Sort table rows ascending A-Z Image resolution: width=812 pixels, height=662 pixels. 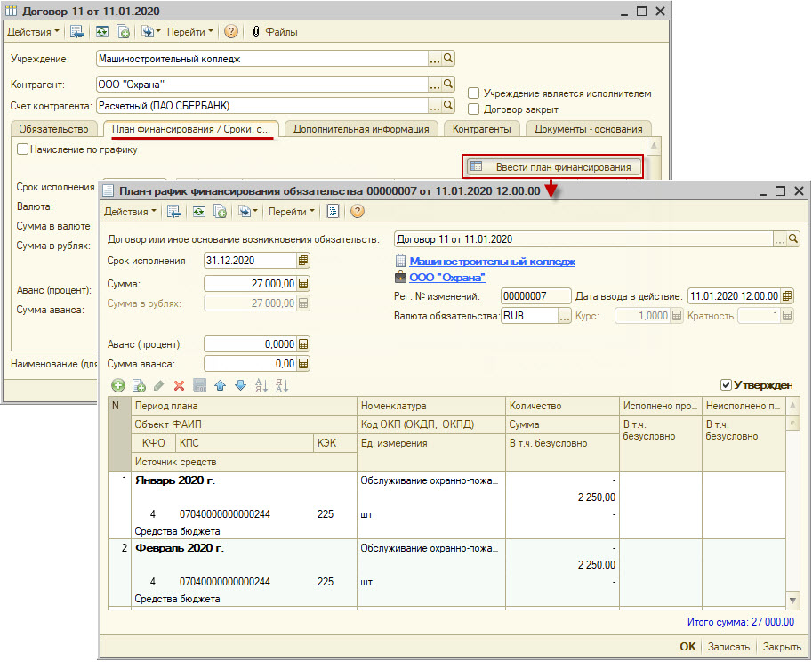click(x=261, y=385)
